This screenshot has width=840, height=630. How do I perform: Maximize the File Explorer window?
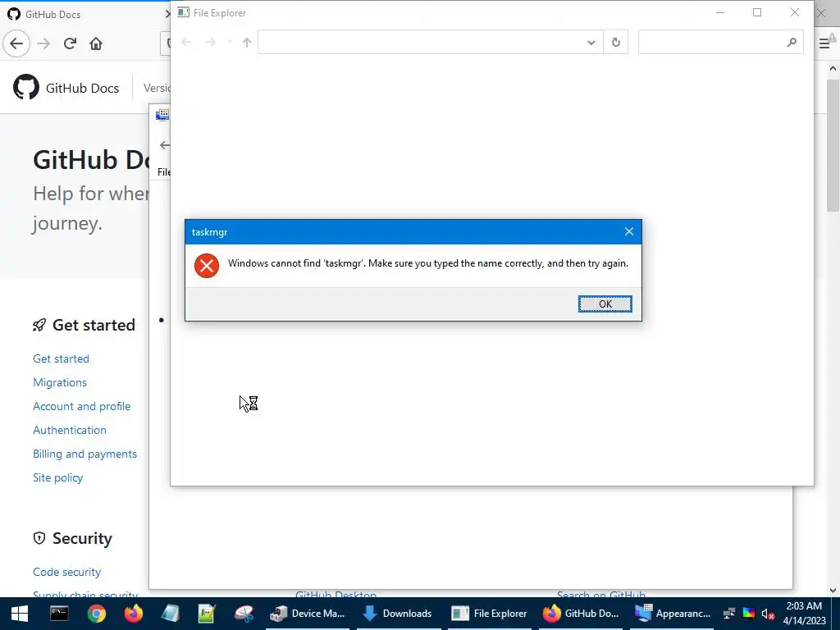pyautogui.click(x=757, y=12)
